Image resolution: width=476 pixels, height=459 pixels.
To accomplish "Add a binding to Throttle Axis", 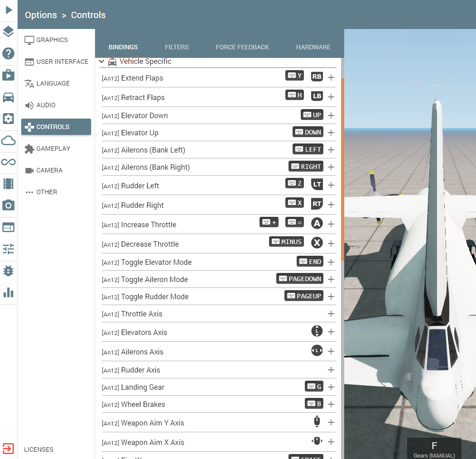I will click(x=331, y=314).
